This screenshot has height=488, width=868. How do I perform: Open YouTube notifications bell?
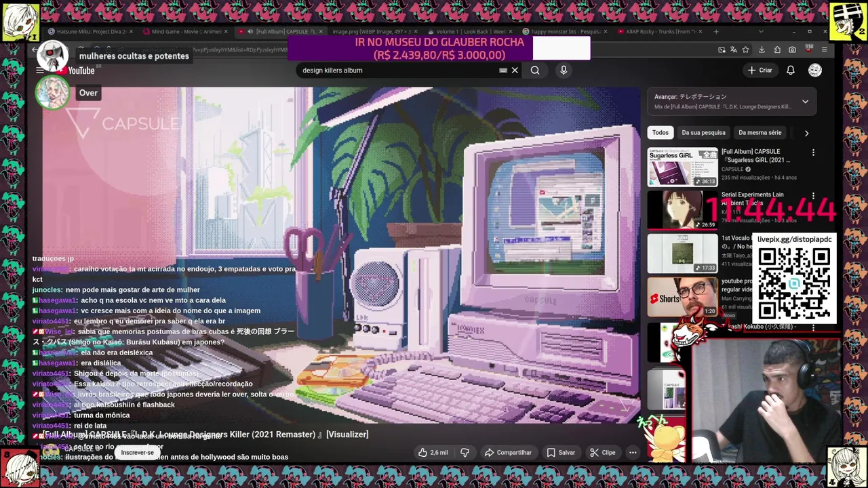[791, 70]
